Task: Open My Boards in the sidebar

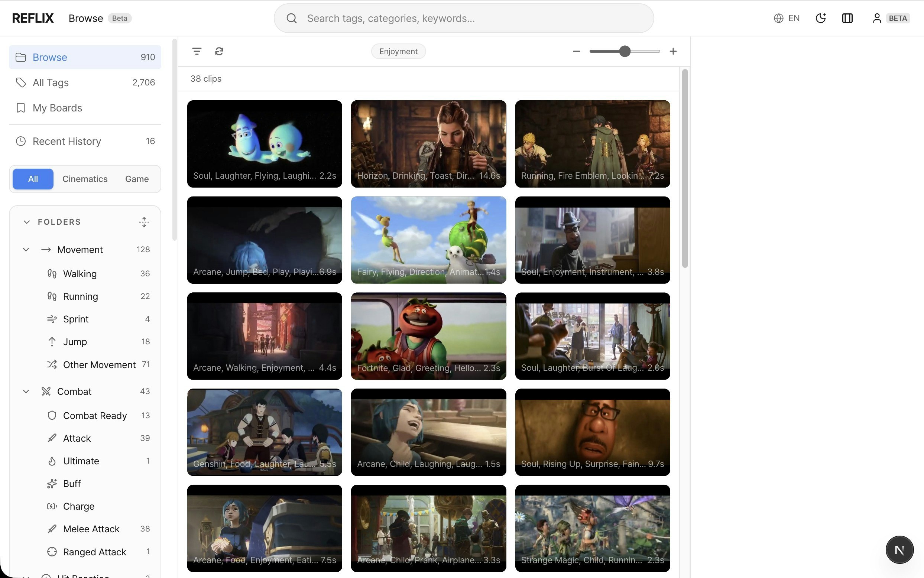Action: [x=57, y=108]
